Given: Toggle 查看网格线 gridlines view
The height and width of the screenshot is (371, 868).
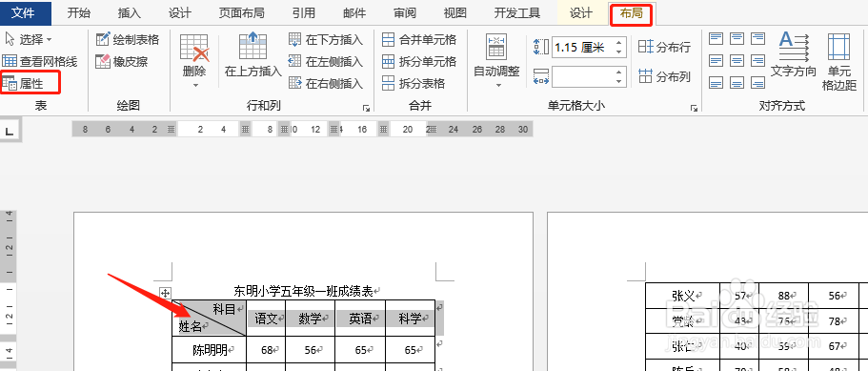Looking at the screenshot, I should 39,61.
